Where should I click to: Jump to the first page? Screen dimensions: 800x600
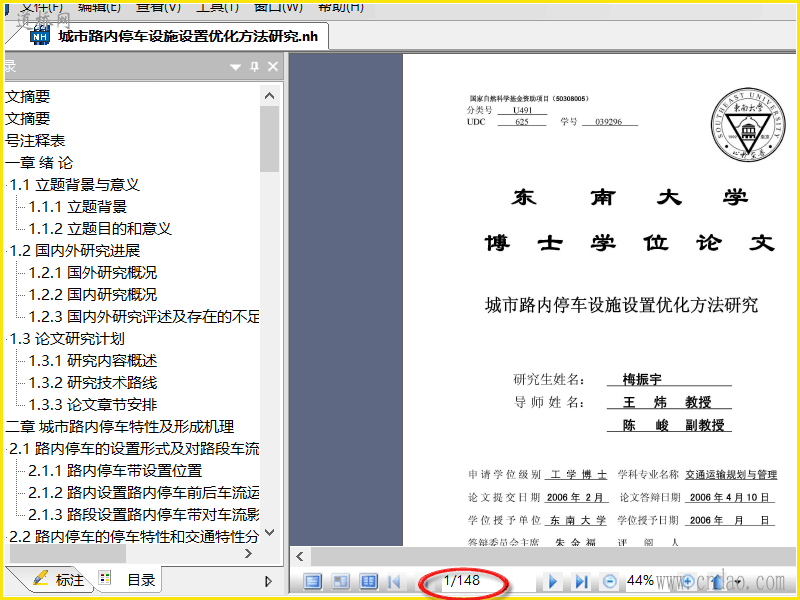(x=394, y=581)
